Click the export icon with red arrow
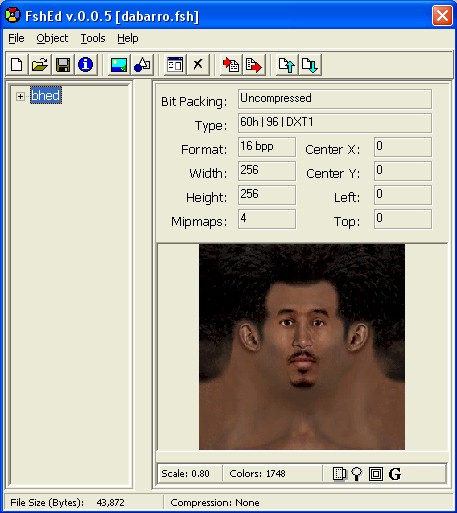 (x=254, y=64)
